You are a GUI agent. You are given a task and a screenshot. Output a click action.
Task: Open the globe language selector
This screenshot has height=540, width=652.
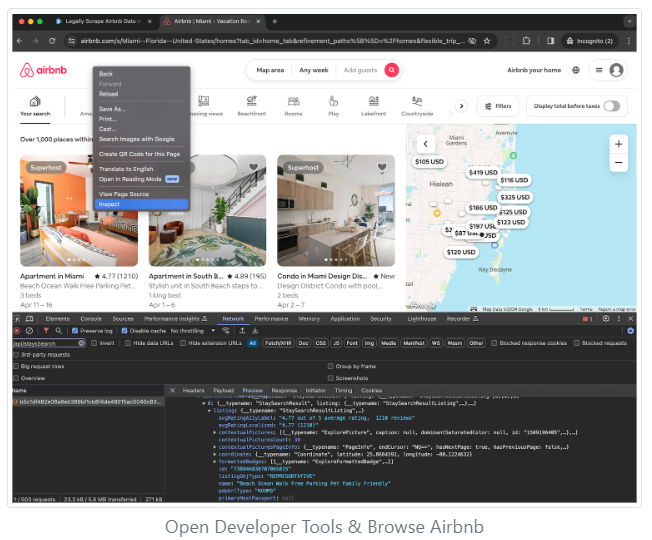(575, 70)
